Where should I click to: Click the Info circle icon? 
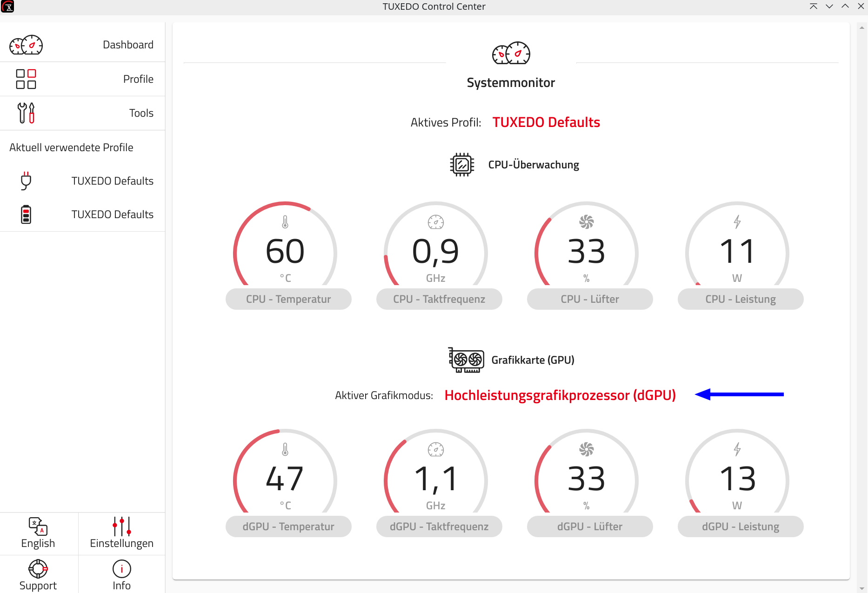[122, 568]
